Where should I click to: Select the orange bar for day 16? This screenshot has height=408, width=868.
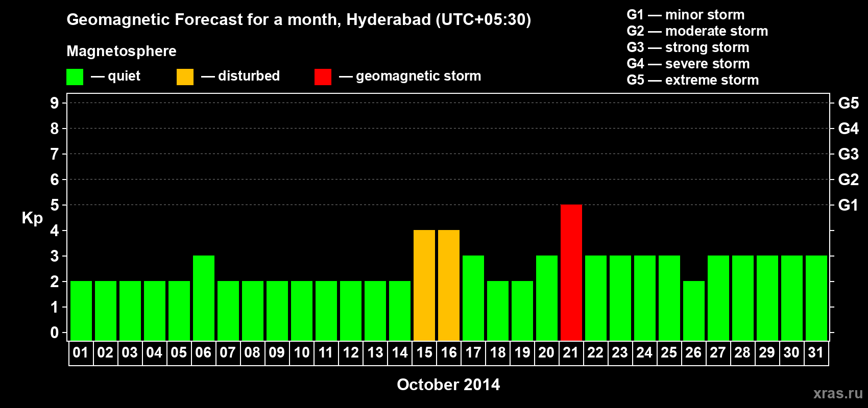(449, 285)
